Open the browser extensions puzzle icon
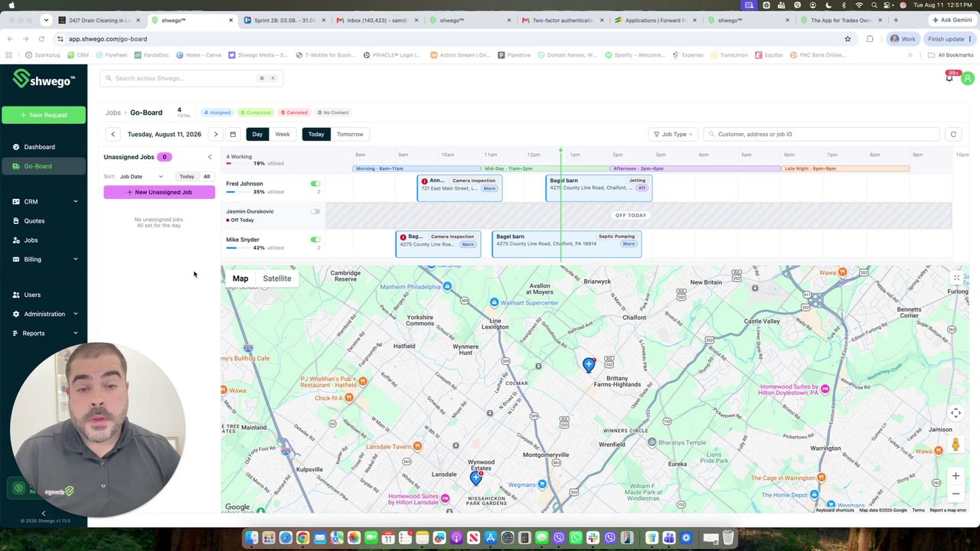 tap(870, 39)
